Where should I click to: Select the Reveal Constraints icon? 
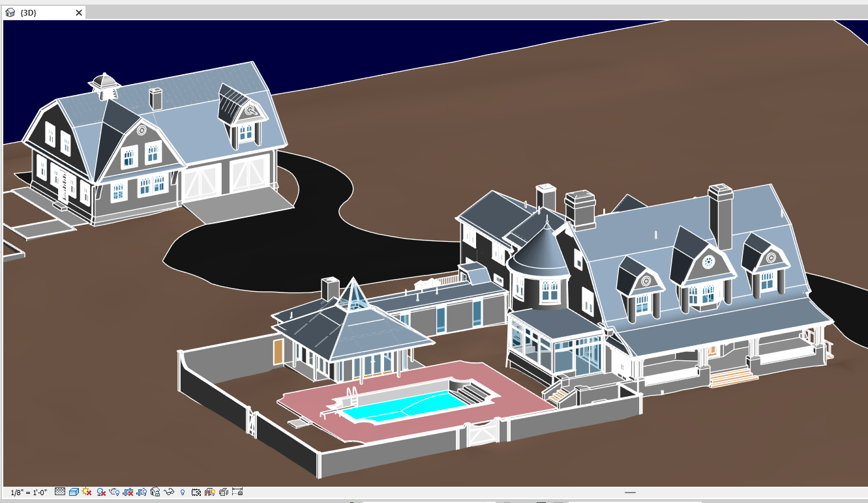click(238, 493)
